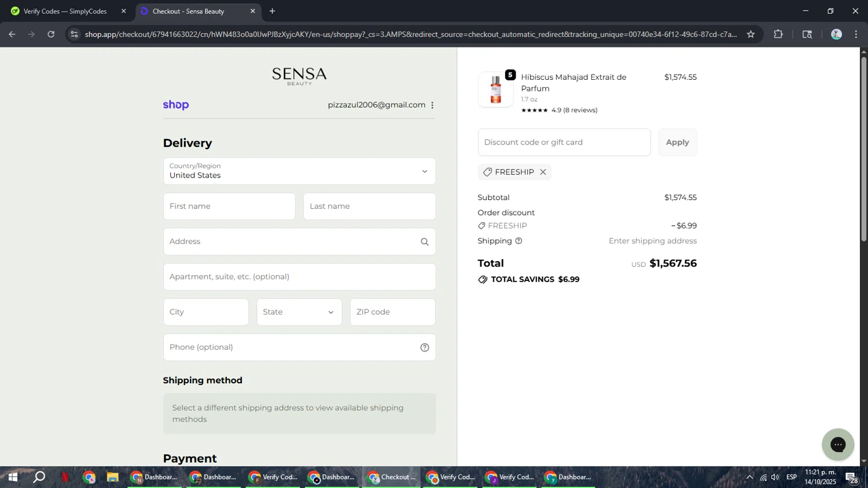
Task: Click the Last name field
Action: point(369,206)
